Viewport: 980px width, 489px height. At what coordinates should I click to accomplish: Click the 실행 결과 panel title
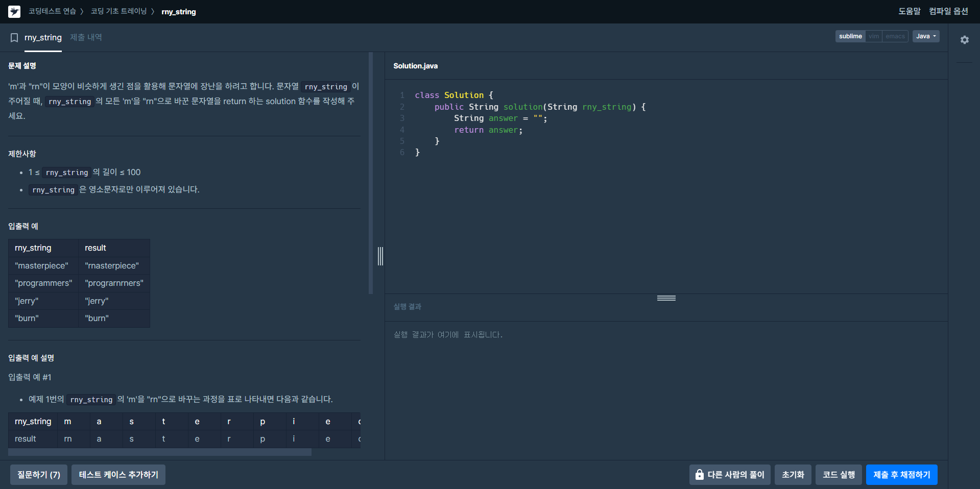pos(408,306)
